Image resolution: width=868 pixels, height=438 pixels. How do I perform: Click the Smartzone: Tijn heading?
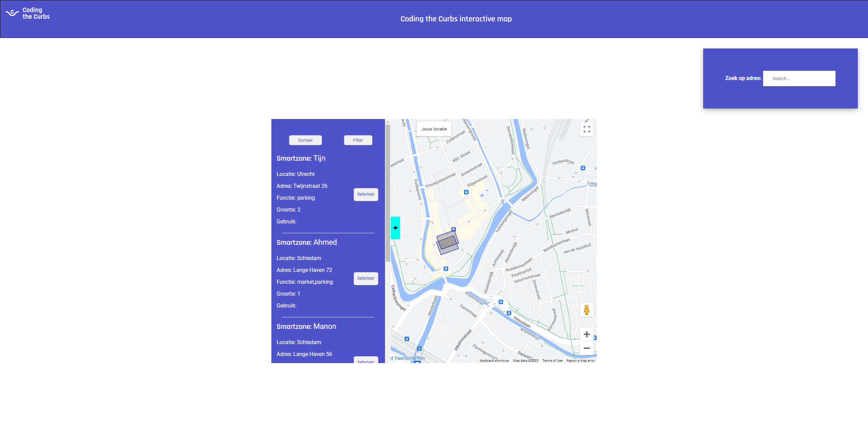[301, 158]
